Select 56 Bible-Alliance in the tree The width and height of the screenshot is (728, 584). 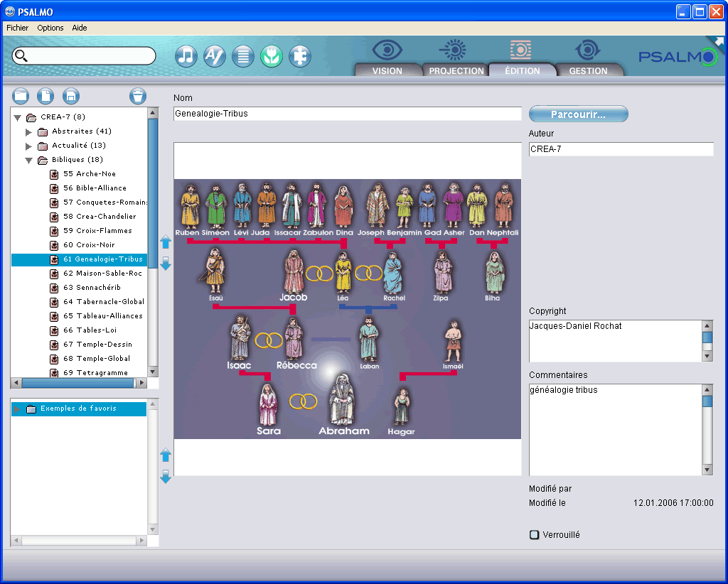(95, 188)
